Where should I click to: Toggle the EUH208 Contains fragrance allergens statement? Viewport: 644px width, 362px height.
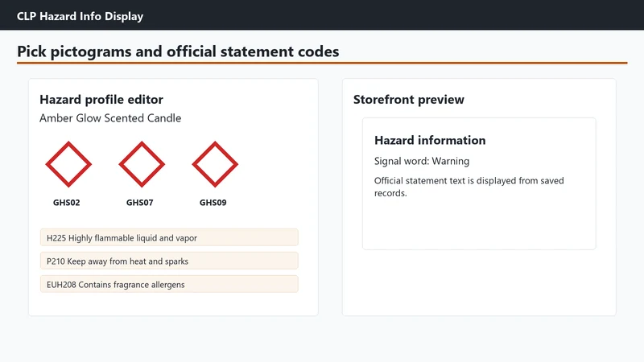(169, 285)
